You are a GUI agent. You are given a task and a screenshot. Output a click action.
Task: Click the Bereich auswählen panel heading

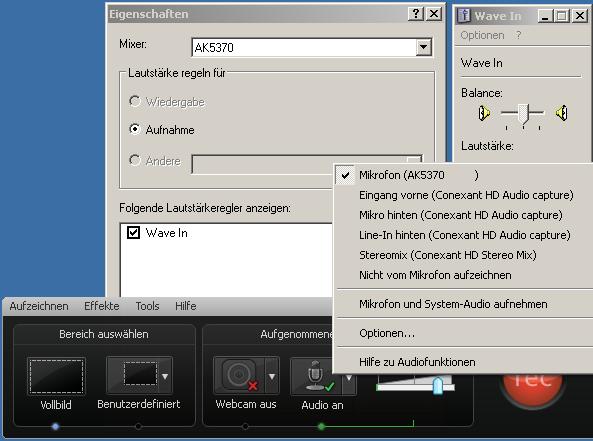pos(104,334)
